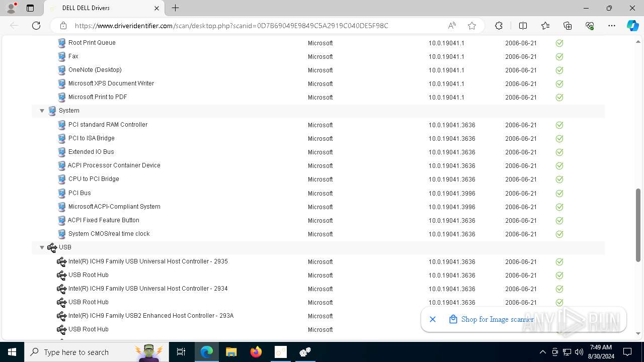Open the Copilot sidebar
This screenshot has height=362, width=644.
(632, 26)
